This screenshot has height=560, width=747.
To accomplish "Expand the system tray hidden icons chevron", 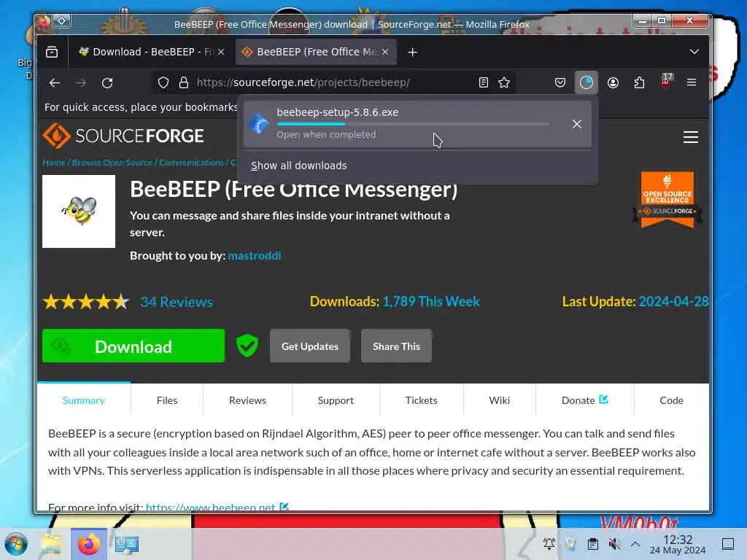I will [635, 544].
